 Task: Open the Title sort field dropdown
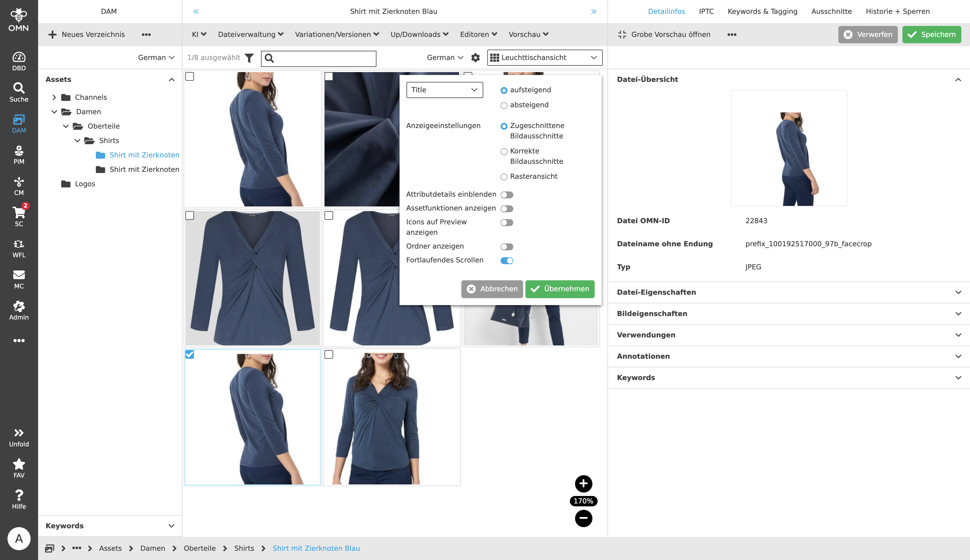[x=444, y=90]
